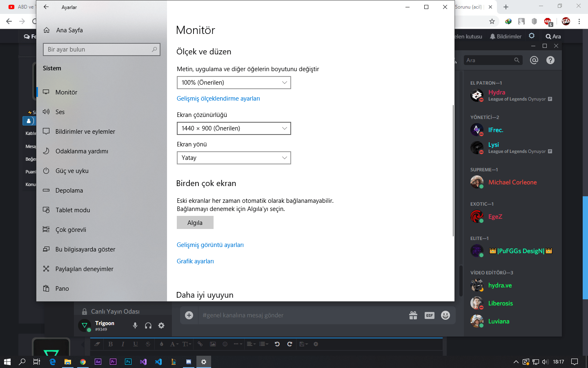Select Monitör in the Sistem sidebar
This screenshot has height=368, width=588.
(x=102, y=92)
